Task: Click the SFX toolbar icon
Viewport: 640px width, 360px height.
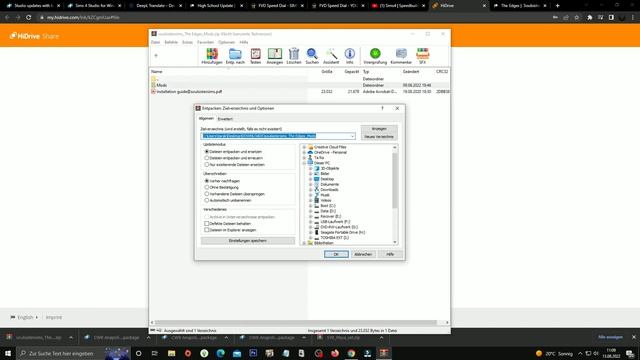Action: [x=422, y=56]
